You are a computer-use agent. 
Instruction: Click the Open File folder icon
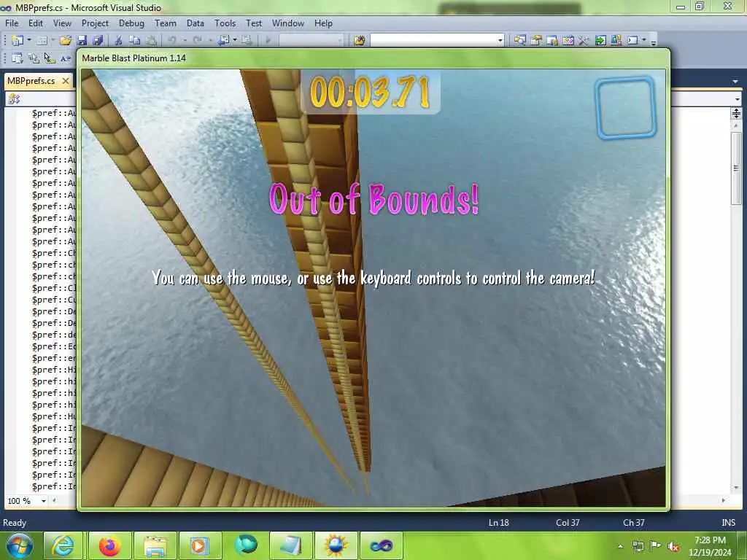(x=65, y=41)
